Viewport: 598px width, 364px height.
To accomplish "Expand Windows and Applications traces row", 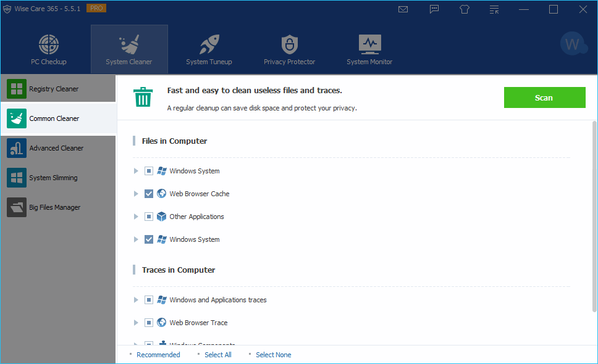I will point(136,300).
